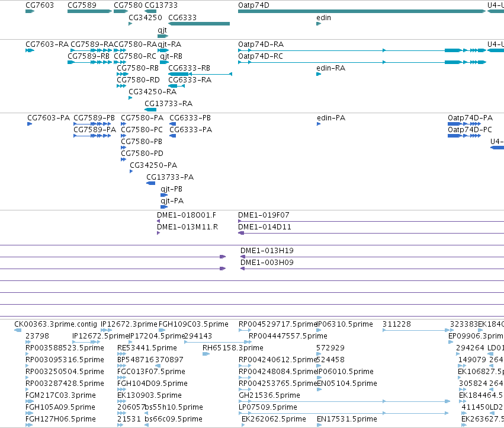Select EST RP004447557.5prime
504x428 pixels.
point(288,336)
